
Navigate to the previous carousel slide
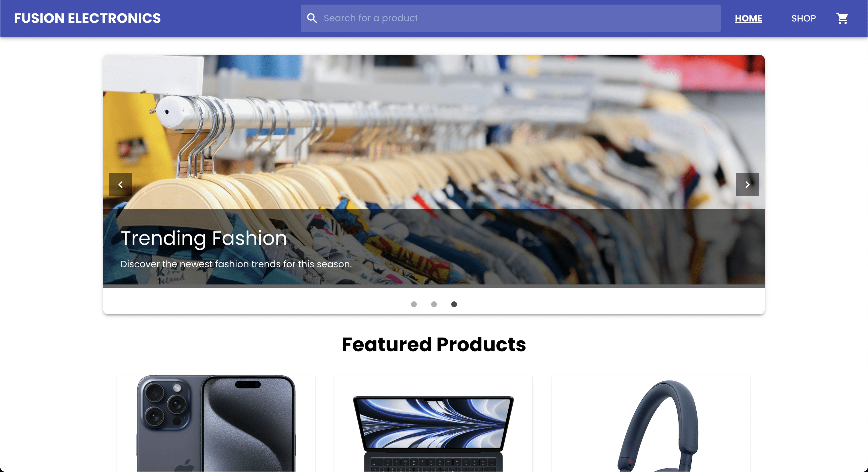[121, 184]
